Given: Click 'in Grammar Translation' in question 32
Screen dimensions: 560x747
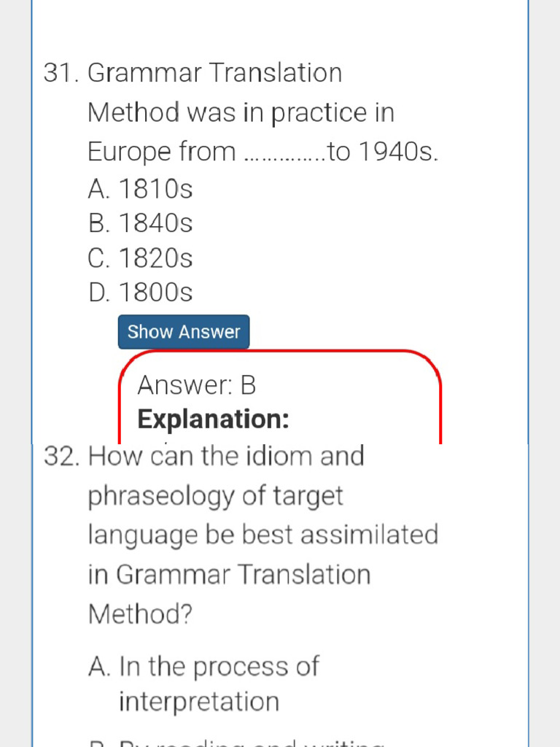Looking at the screenshot, I should pyautogui.click(x=230, y=574).
